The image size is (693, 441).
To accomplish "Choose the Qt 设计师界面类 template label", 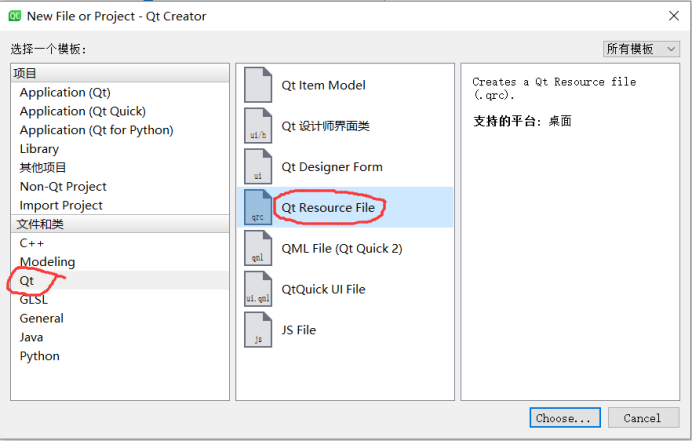I will (x=325, y=126).
